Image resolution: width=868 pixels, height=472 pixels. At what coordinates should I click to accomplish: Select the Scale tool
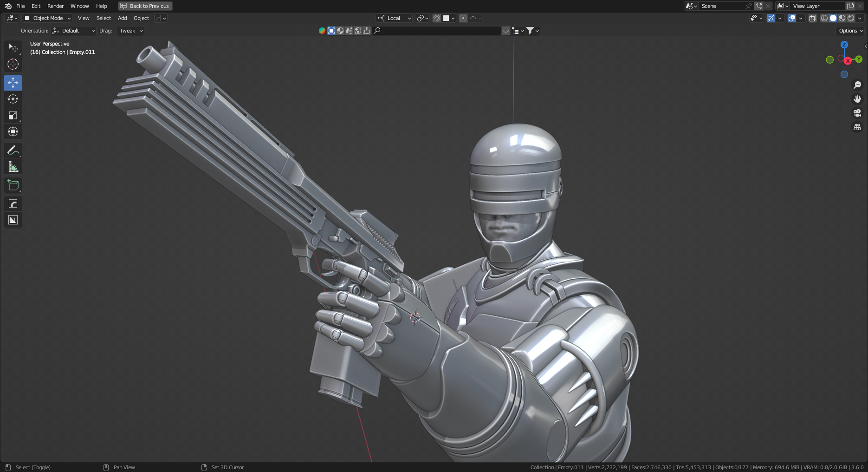coord(13,115)
